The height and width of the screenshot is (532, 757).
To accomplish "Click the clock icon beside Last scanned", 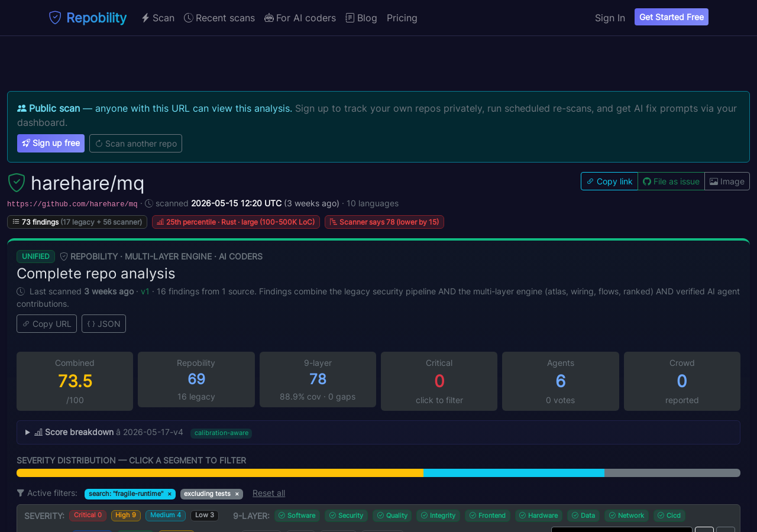I will click(21, 291).
